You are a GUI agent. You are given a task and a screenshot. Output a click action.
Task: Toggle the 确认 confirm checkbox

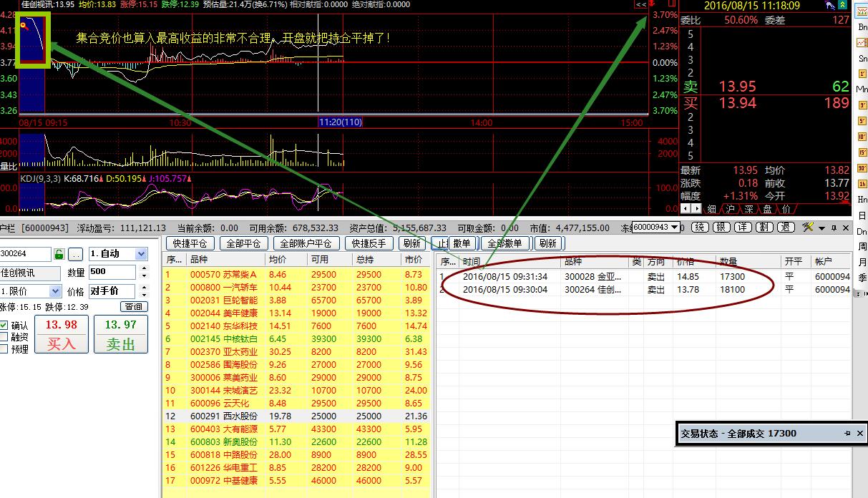4,326
